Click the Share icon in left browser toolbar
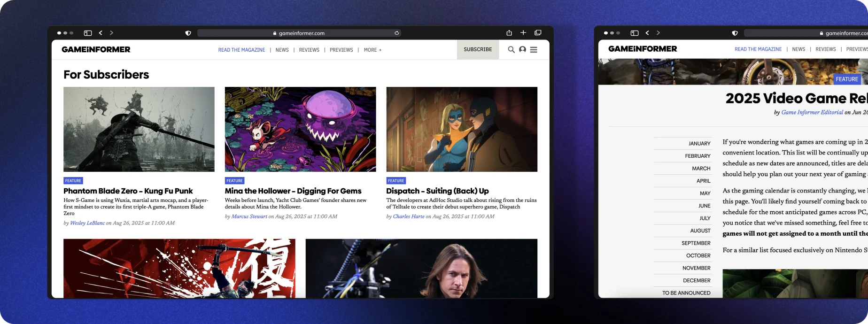Screen dimensions: 868x324 509,33
